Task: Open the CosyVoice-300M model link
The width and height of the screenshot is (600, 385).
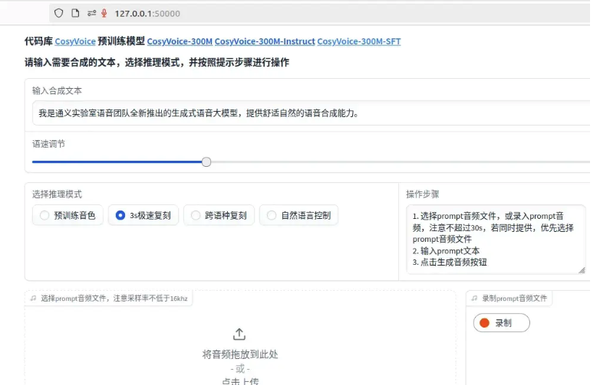Action: (x=179, y=41)
